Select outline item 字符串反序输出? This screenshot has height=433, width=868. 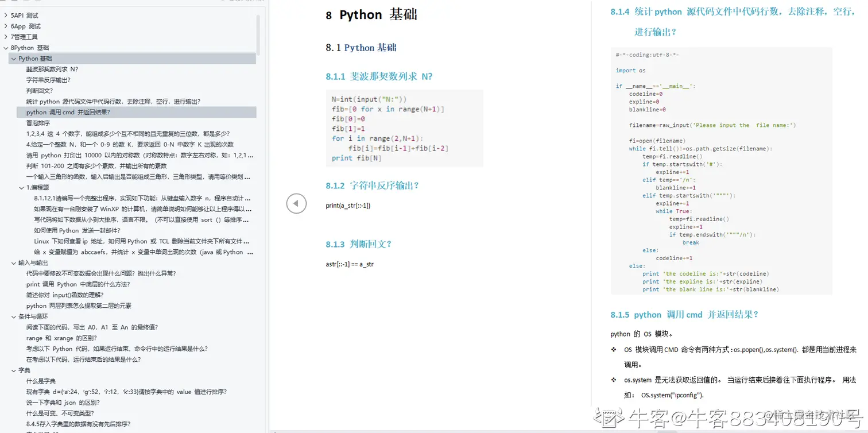pyautogui.click(x=49, y=80)
